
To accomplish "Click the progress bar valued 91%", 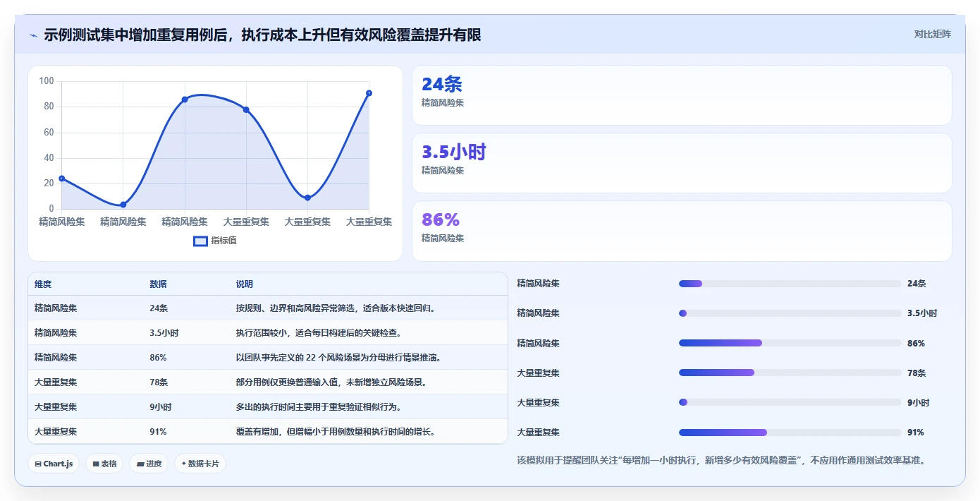I will (x=790, y=433).
